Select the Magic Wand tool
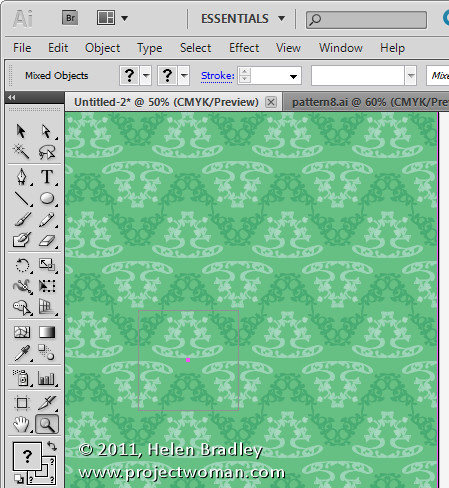This screenshot has width=449, height=488. [x=21, y=152]
